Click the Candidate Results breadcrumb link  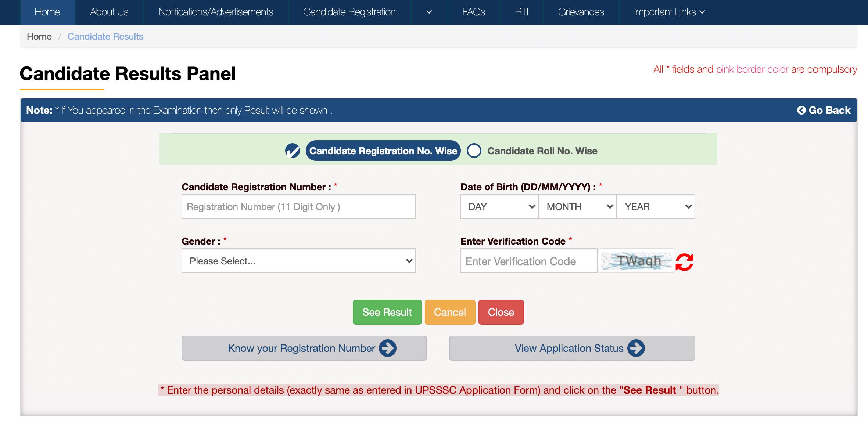105,36
